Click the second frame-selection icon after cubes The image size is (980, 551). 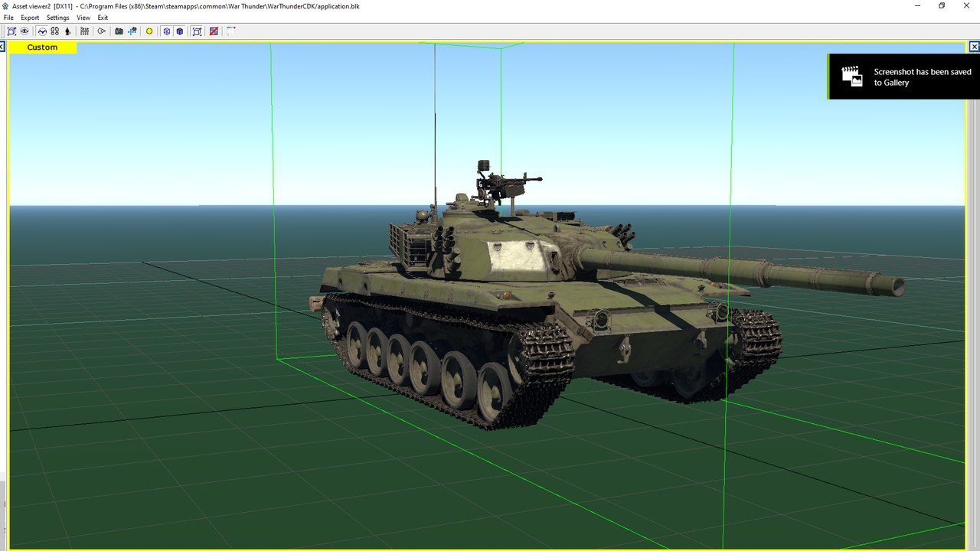coord(197,31)
